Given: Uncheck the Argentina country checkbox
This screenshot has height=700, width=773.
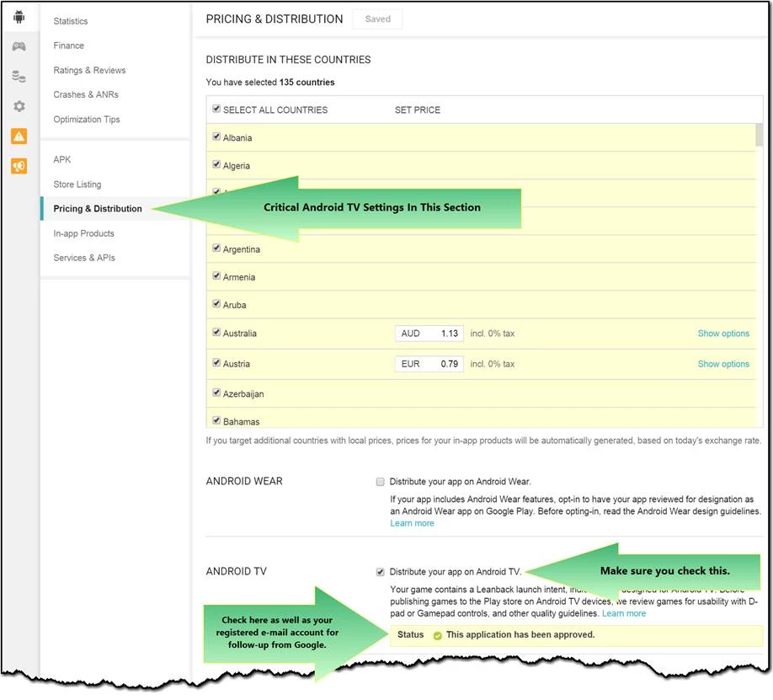Looking at the screenshot, I should (x=216, y=248).
